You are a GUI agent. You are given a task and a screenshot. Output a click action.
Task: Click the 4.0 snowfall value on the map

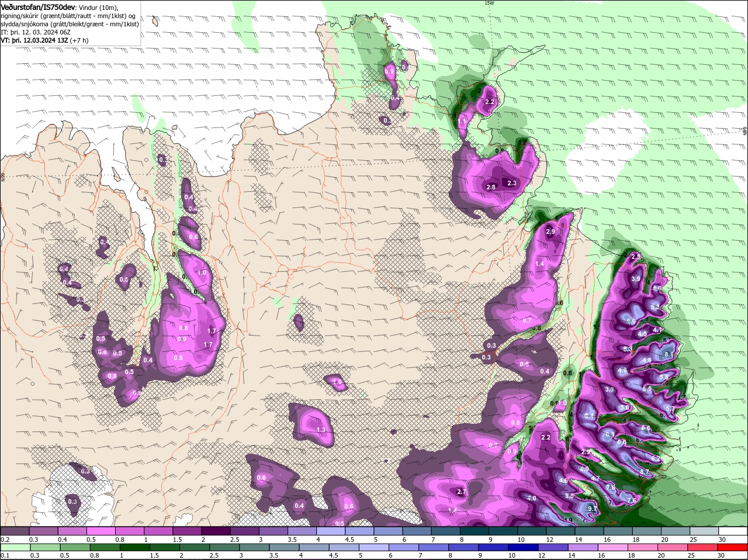[x=532, y=498]
